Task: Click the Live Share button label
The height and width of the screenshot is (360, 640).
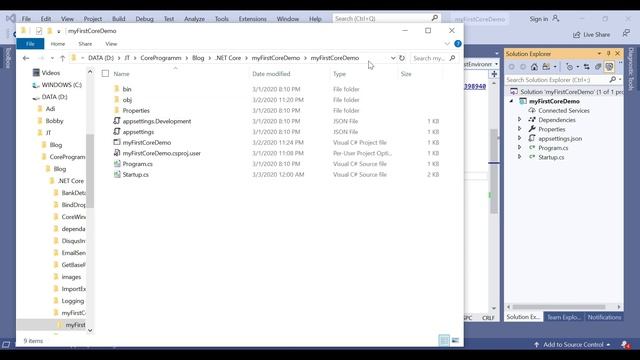Action: pos(597,35)
